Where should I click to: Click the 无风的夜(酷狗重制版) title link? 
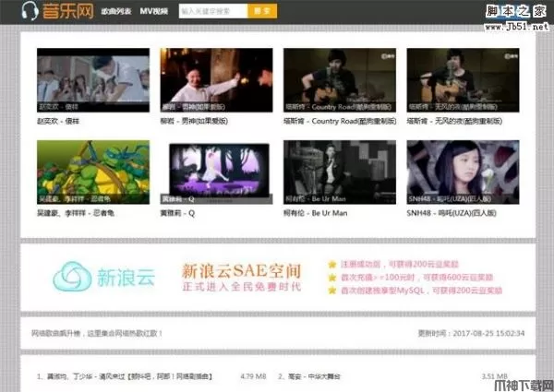[454, 121]
